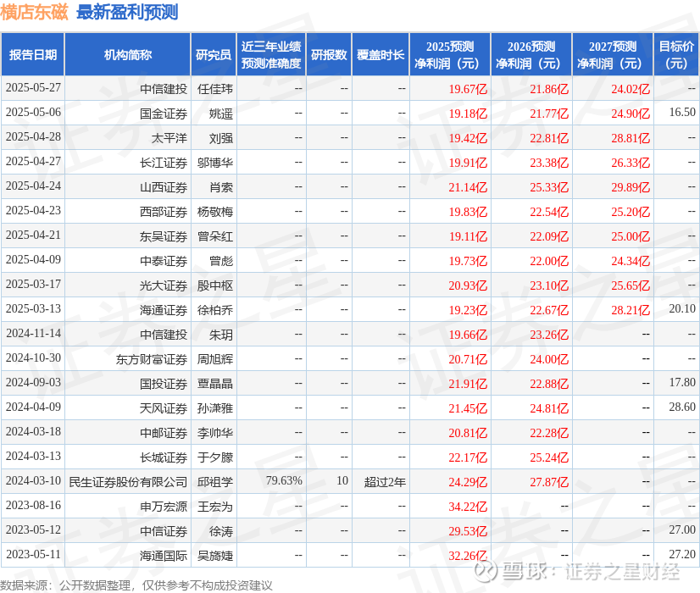This screenshot has height=593, width=700.
Task: Select analyst 李帅华
Action: coord(214,432)
